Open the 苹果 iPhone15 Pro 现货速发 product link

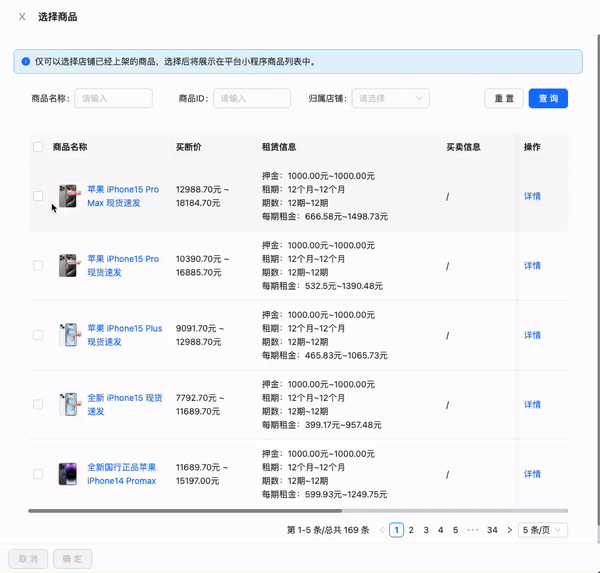tap(123, 266)
